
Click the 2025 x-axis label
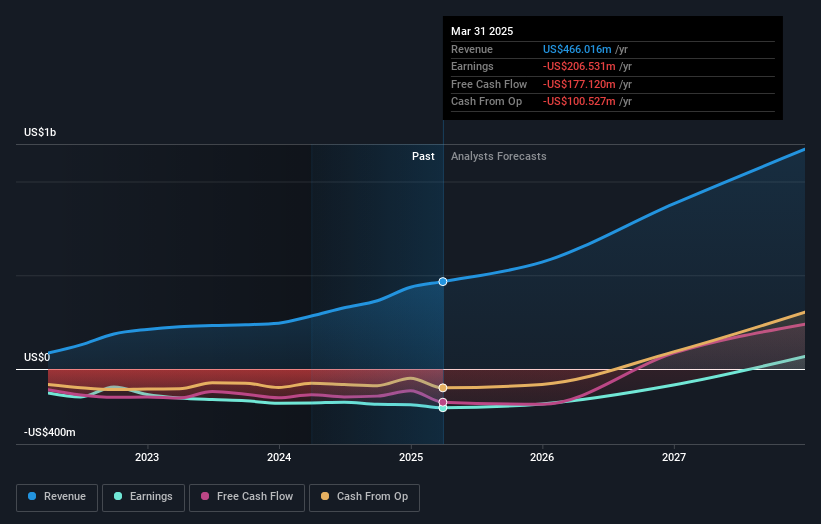click(411, 457)
